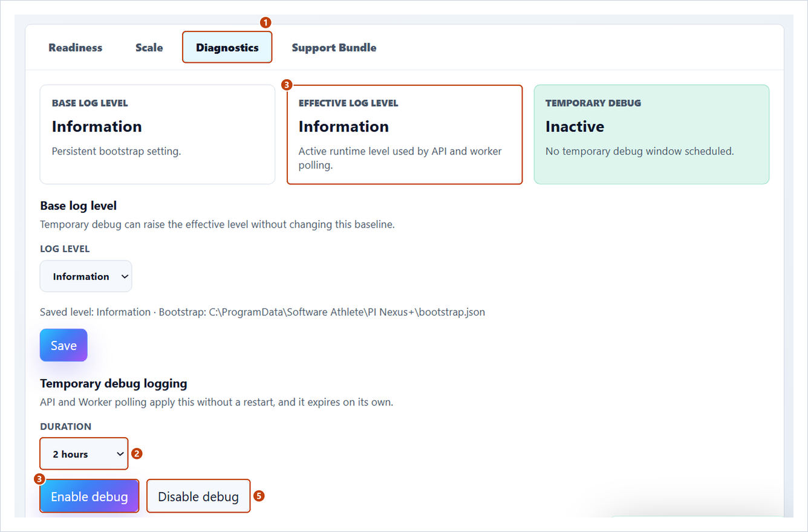Image resolution: width=808 pixels, height=532 pixels.
Task: Click the Base Log Level card
Action: click(157, 134)
